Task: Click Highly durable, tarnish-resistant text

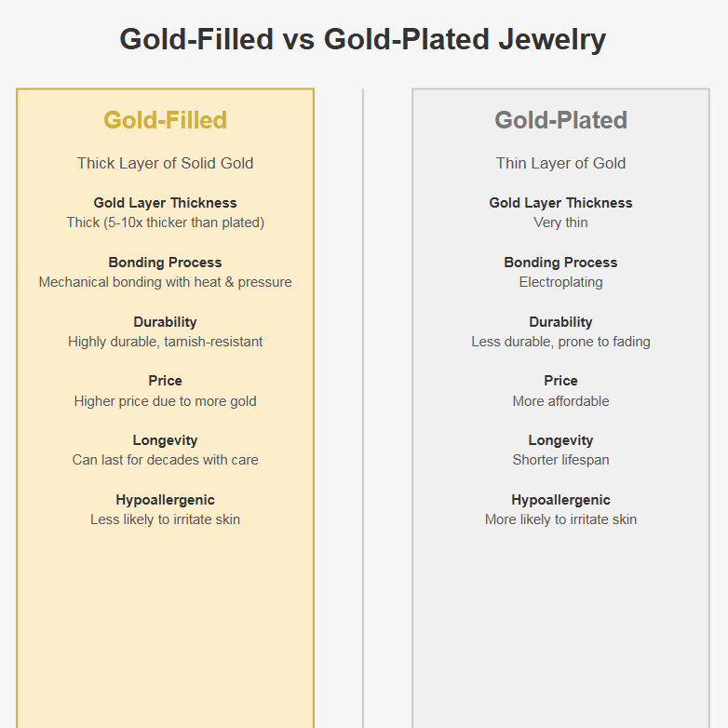Action: point(165,342)
